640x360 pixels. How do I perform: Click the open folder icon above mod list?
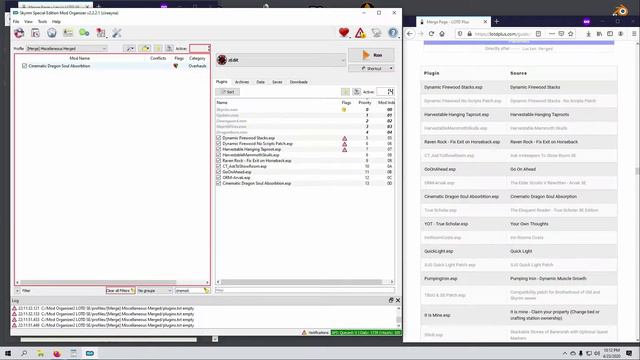[145, 49]
